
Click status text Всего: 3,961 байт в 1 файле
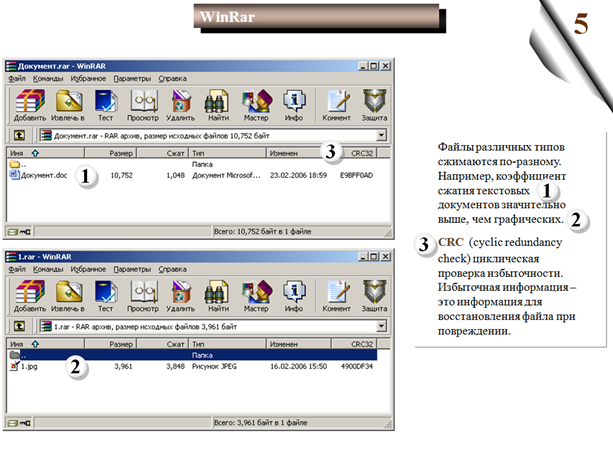[260, 423]
